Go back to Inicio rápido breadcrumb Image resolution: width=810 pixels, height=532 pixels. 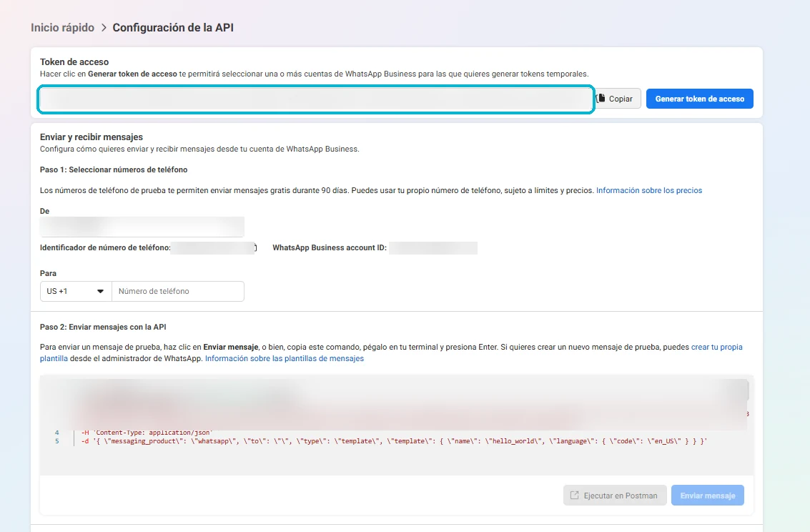[x=62, y=27]
